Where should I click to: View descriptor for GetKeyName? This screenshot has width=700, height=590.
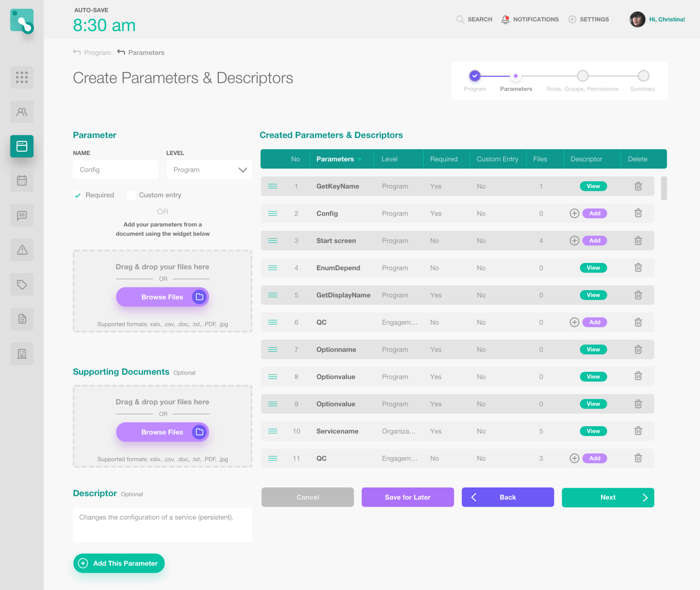pyautogui.click(x=593, y=186)
